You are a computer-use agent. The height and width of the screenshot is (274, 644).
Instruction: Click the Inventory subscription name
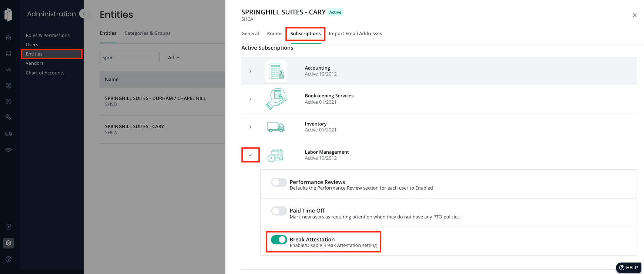pos(316,124)
